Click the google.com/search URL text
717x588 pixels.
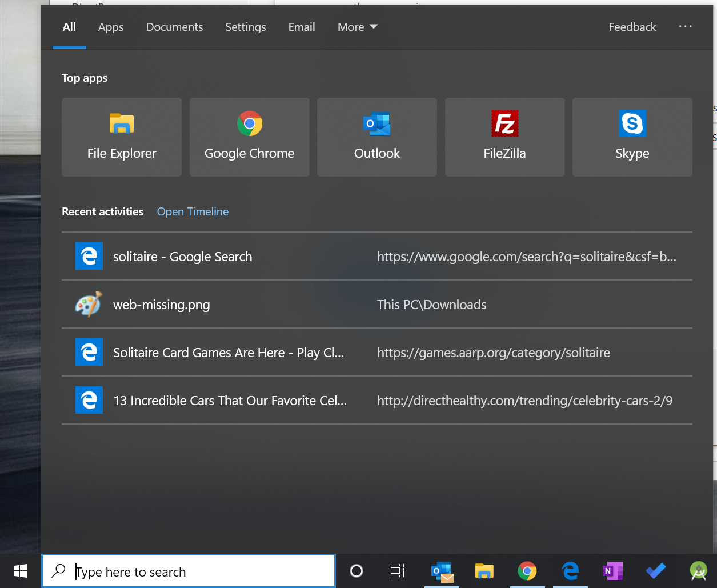click(x=527, y=257)
